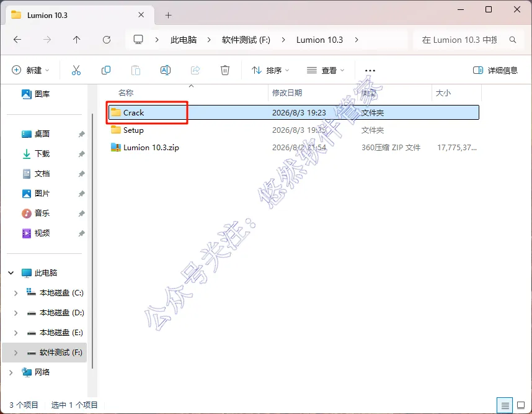532x414 pixels.
Task: Click the Cut scissors icon
Action: [x=76, y=70]
